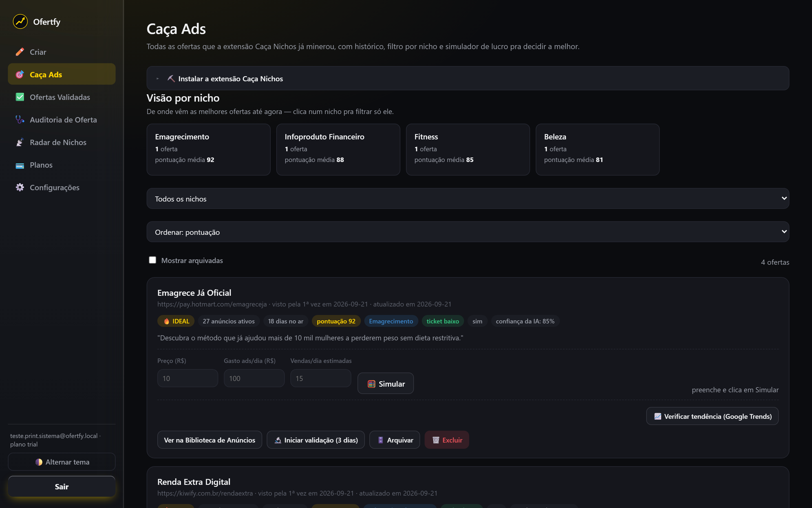The width and height of the screenshot is (812, 508).
Task: Click the abacus icon on Simular button
Action: [x=371, y=384]
